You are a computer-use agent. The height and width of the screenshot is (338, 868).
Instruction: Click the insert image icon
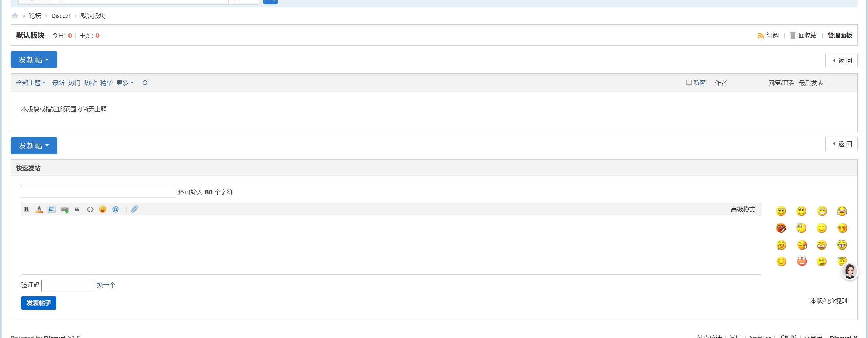(52, 210)
